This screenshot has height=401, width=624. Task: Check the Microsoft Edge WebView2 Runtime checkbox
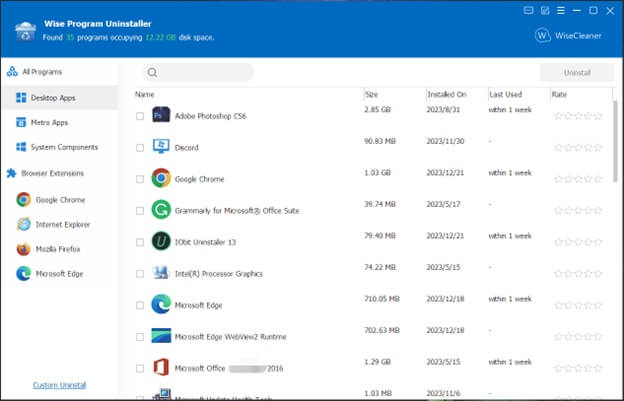(x=140, y=337)
